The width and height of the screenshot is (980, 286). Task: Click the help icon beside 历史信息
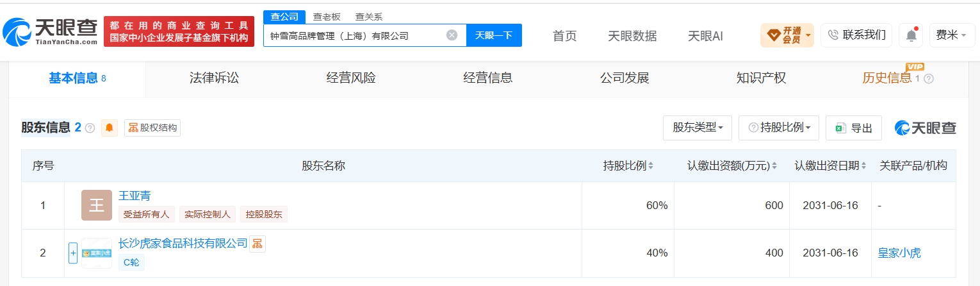pos(929,78)
